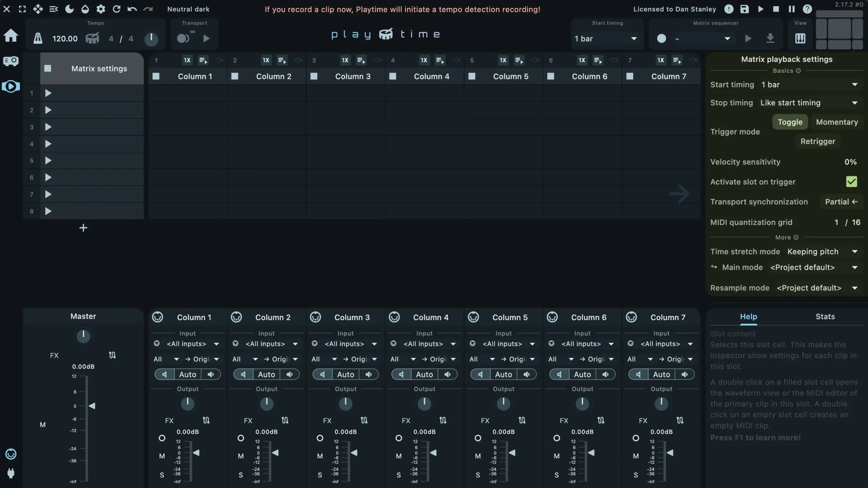Switch to the Help tab
868x488 pixels.
click(748, 317)
